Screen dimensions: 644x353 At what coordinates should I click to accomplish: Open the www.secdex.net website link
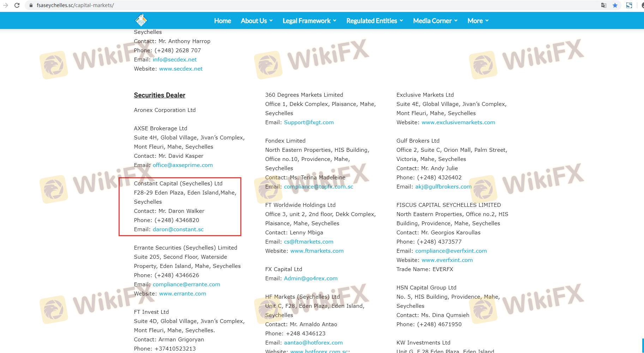(x=181, y=69)
